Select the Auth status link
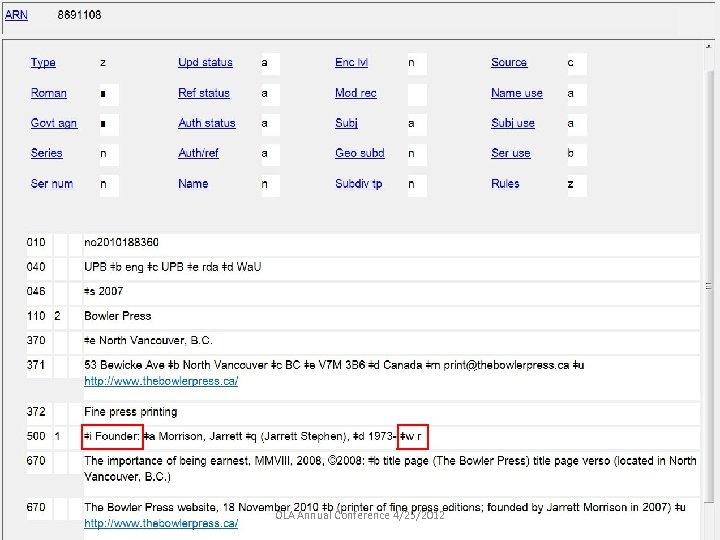Viewport: 720px width, 540px height. pyautogui.click(x=207, y=123)
